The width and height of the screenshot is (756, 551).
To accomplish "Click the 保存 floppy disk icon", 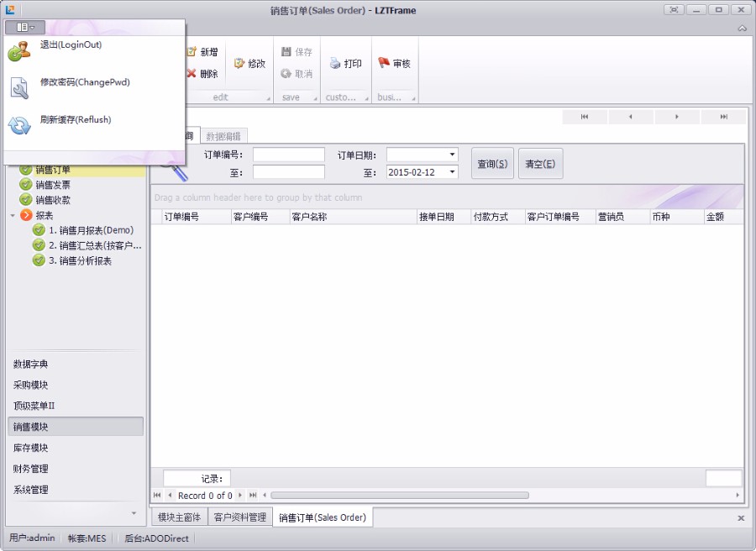I will [x=286, y=51].
